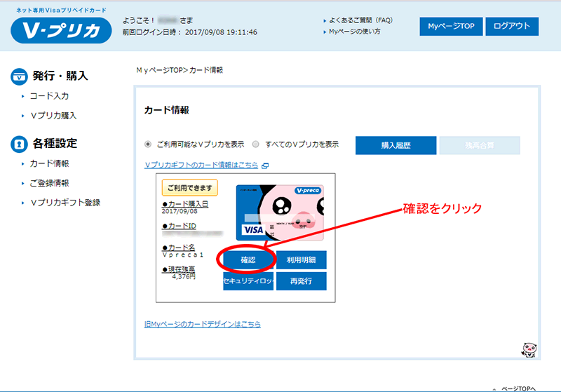
Task: Click the ●カードID label
Action: 179,226
